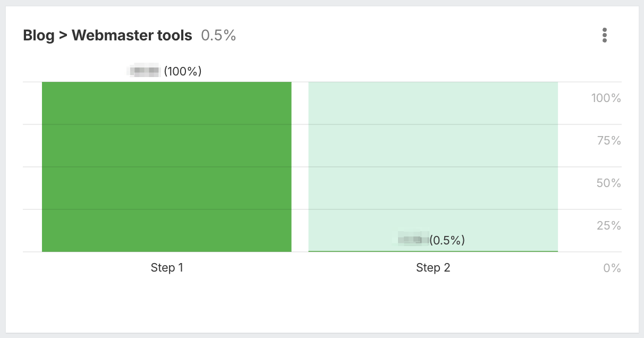Click the (100%) label above Step 1
644x338 pixels.
(183, 71)
